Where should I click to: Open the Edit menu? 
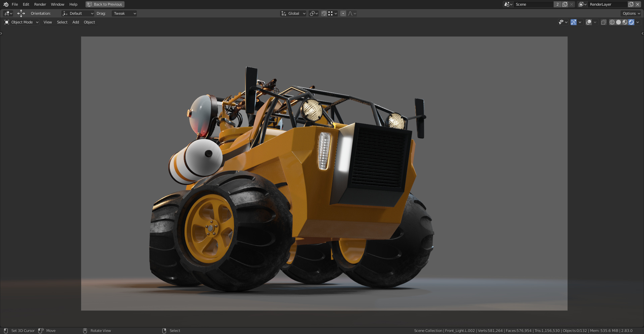pyautogui.click(x=26, y=4)
